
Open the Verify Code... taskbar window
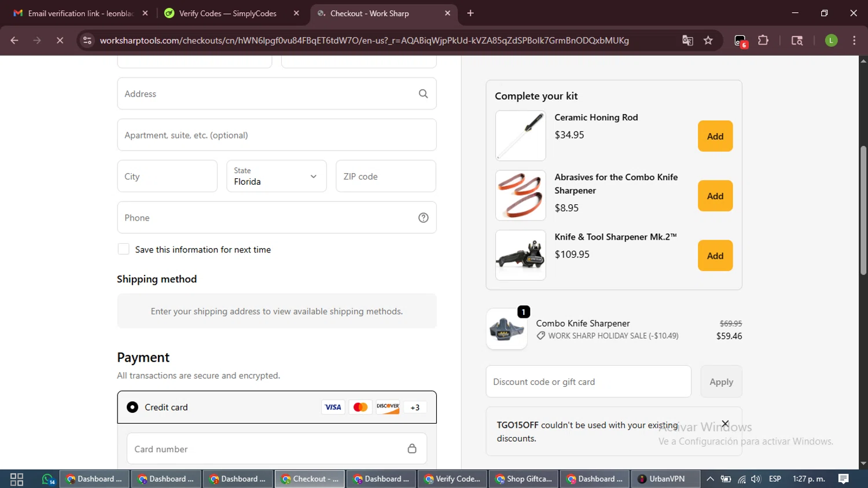[453, 479]
